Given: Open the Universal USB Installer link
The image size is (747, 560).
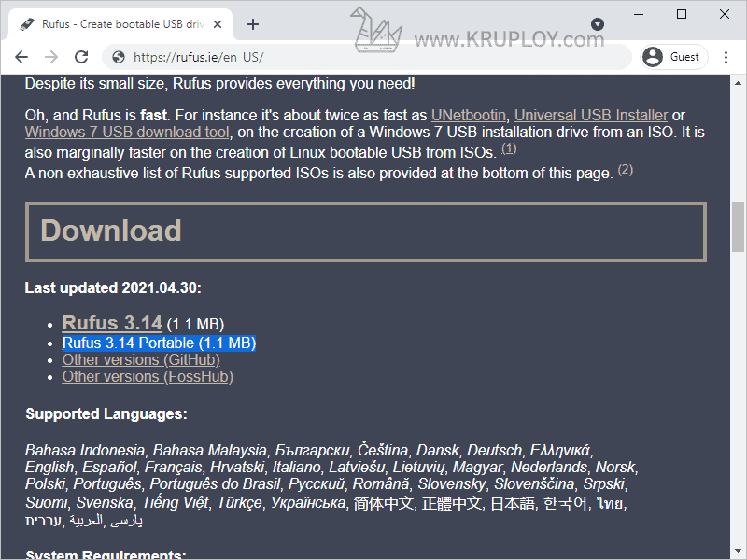Looking at the screenshot, I should click(591, 115).
